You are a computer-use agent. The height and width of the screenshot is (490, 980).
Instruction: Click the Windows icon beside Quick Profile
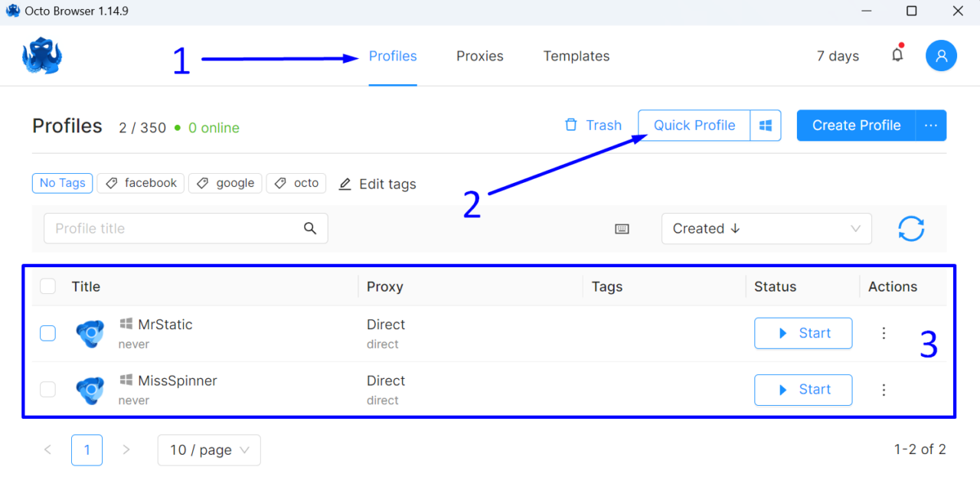tap(766, 125)
